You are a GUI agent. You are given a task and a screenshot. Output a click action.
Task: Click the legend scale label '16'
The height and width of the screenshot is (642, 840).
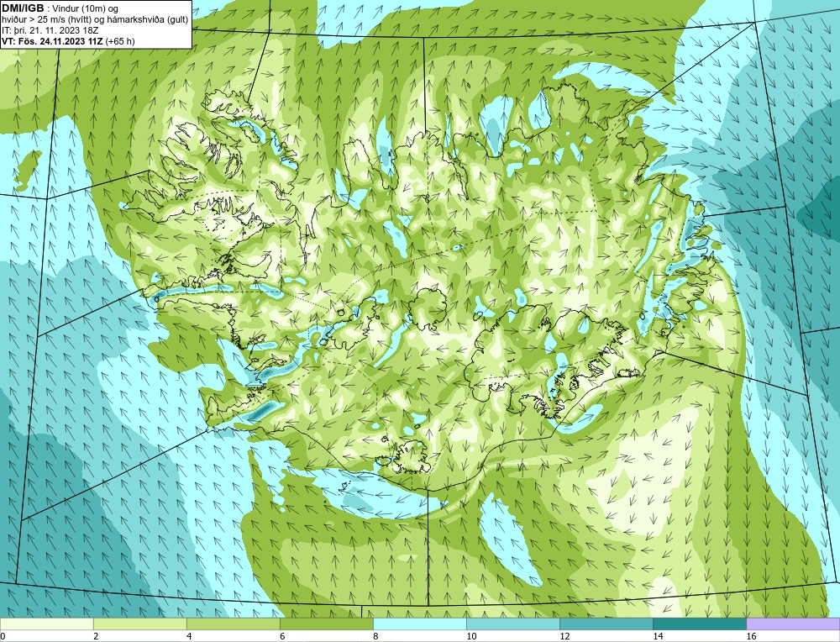click(751, 636)
